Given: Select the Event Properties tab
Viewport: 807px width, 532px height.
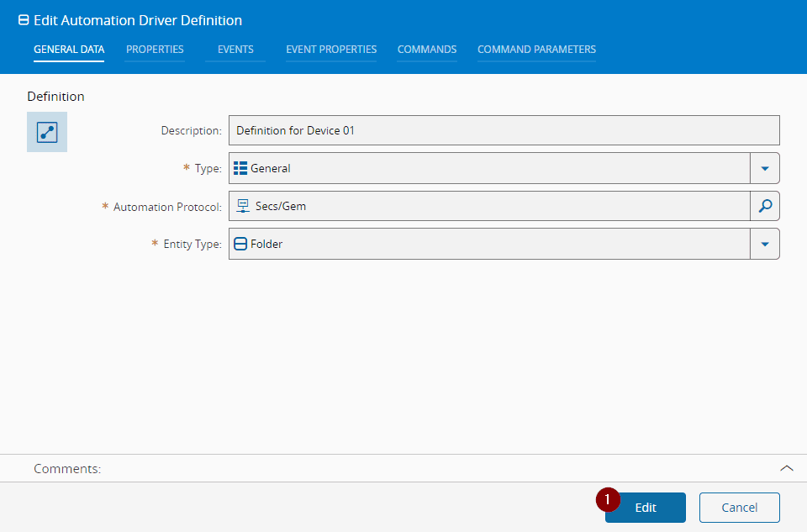Looking at the screenshot, I should [331, 50].
